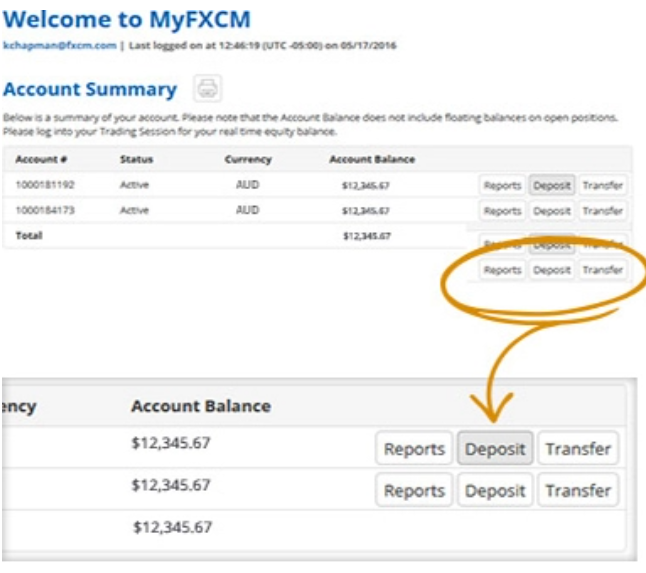This screenshot has height=573, width=646.
Task: Click Active status of account 1000184173
Action: (x=134, y=210)
